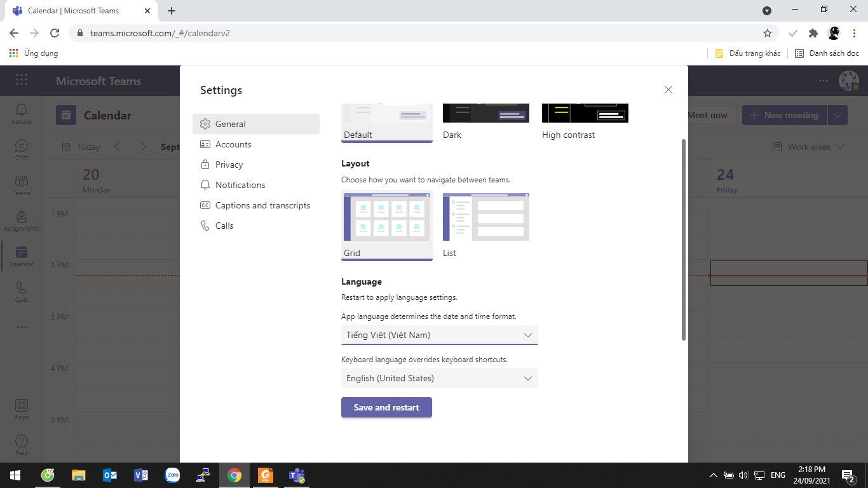
Task: Open Accounts settings section
Action: click(233, 144)
